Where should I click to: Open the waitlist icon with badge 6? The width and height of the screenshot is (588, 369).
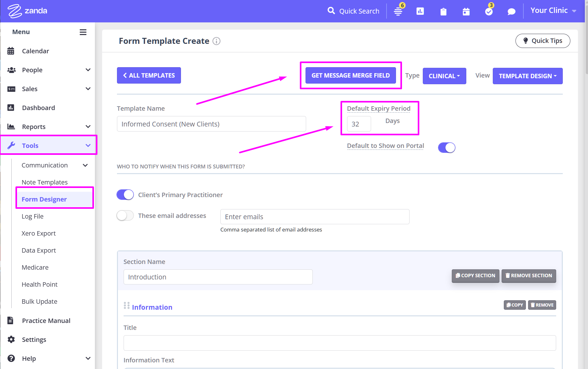[398, 12]
